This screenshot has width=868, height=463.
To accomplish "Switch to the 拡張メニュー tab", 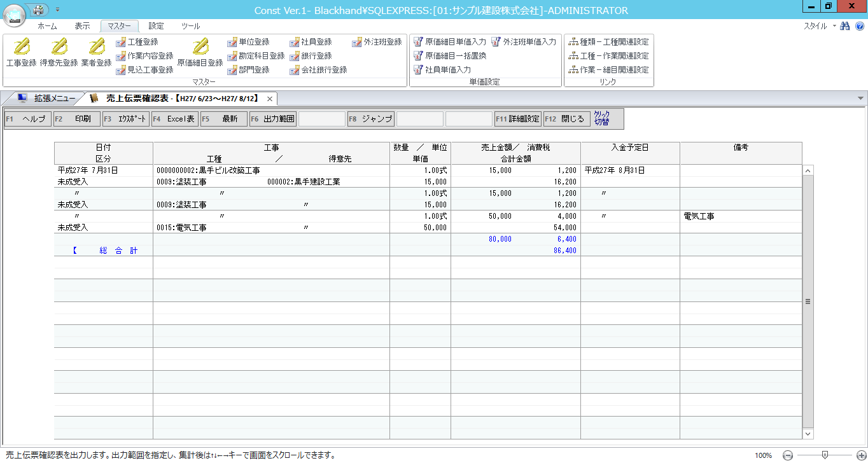I will click(48, 99).
